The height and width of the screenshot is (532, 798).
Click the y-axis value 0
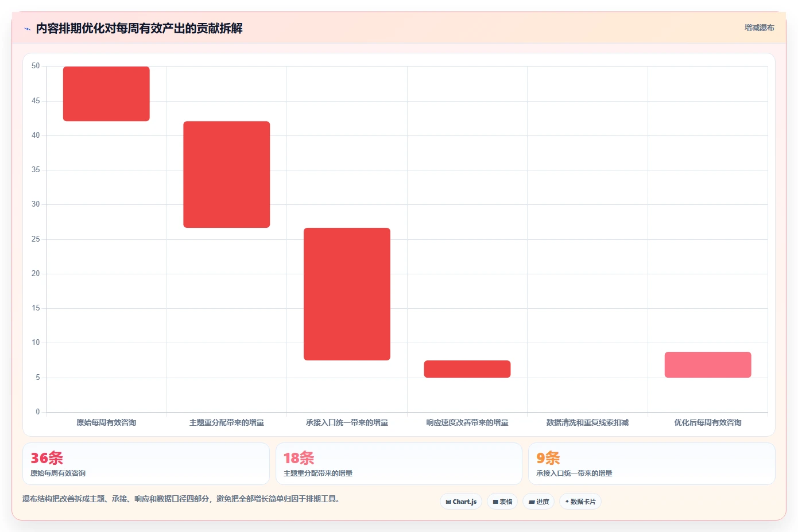[x=38, y=411]
